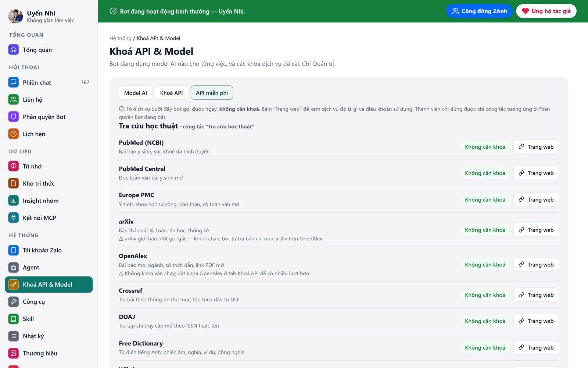Open Trang web for PubMed (NCBI)
Image resolution: width=588 pixels, height=368 pixels.
[x=536, y=147]
